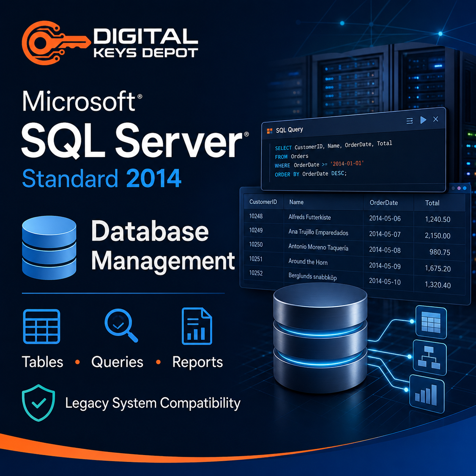Screen dimensions: 476x476
Task: Close the SQL Query window
Action: click(436, 119)
